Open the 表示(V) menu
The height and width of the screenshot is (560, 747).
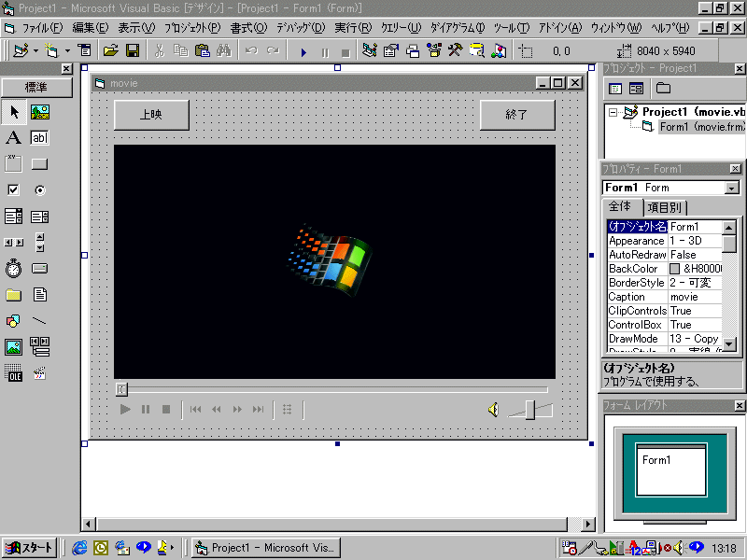(x=136, y=28)
